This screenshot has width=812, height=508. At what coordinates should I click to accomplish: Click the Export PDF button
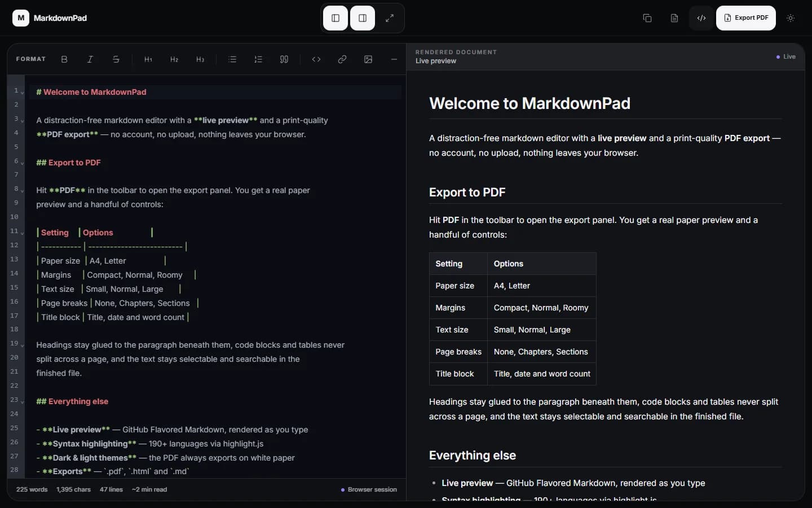coord(746,18)
